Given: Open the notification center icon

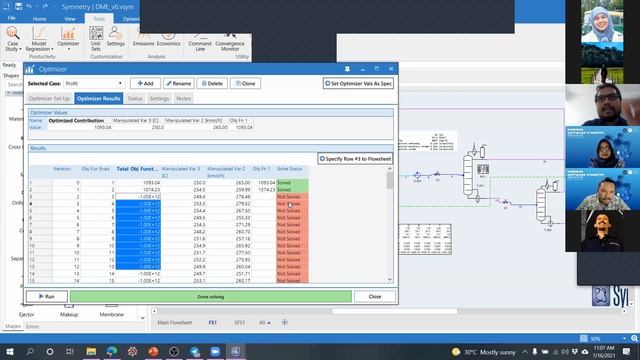Looking at the screenshot, I should point(627,351).
